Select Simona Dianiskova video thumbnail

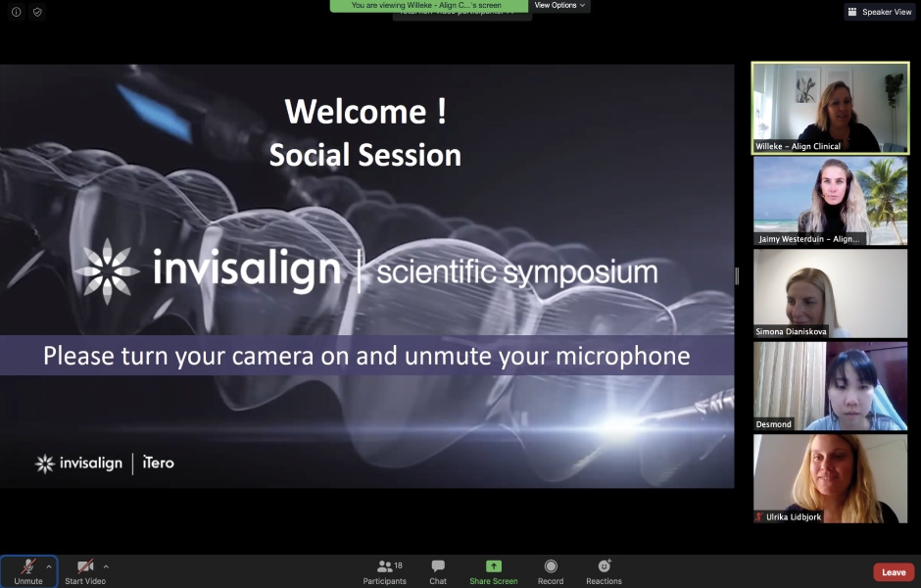tap(830, 294)
